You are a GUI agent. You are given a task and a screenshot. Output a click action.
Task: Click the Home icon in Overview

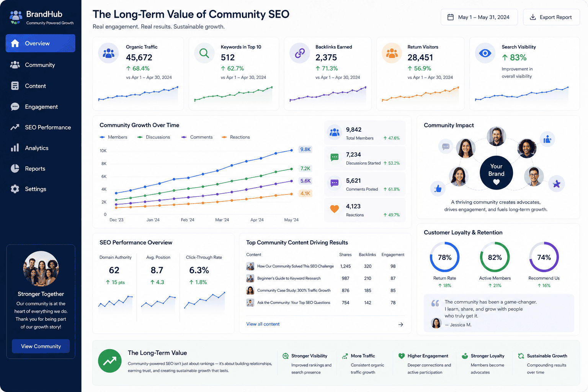point(15,43)
